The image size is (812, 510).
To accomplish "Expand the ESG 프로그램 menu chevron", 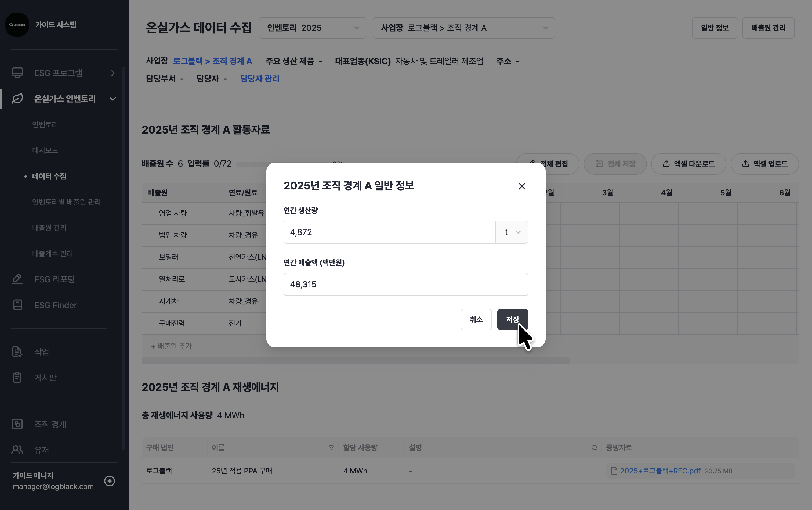I will (x=113, y=73).
